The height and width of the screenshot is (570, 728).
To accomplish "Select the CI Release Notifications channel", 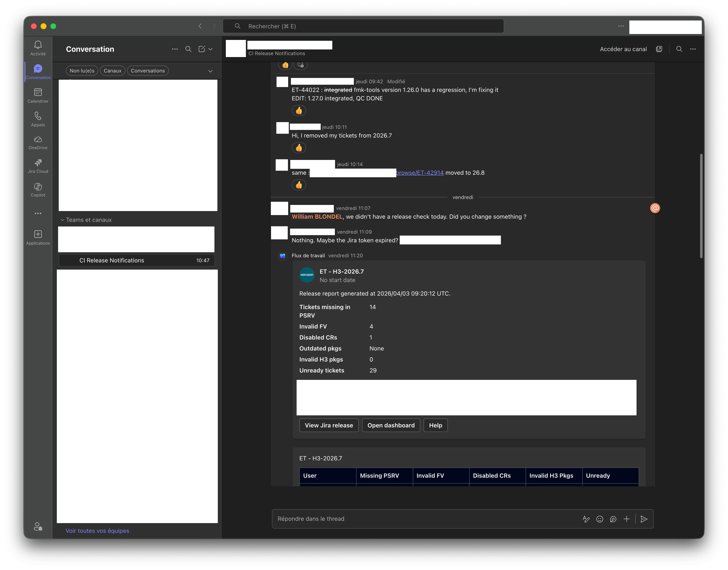I will (137, 260).
